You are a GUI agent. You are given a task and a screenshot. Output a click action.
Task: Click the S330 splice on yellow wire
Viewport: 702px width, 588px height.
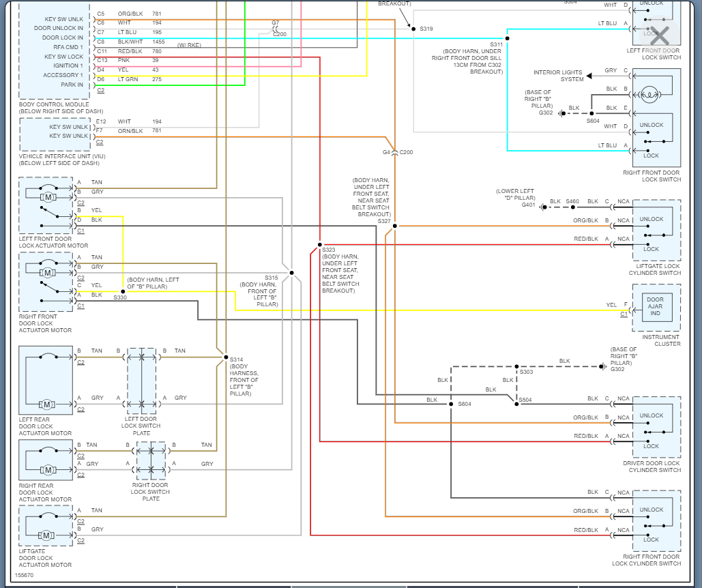[123, 291]
